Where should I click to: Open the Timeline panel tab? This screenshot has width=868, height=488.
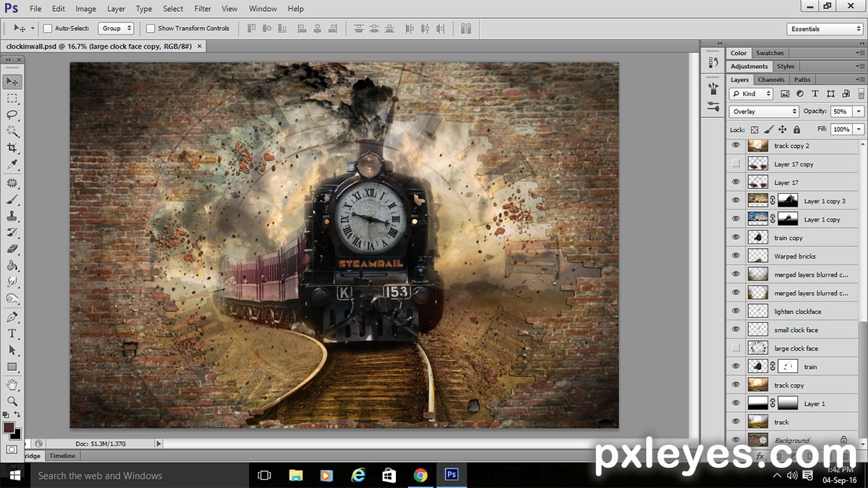pos(62,455)
